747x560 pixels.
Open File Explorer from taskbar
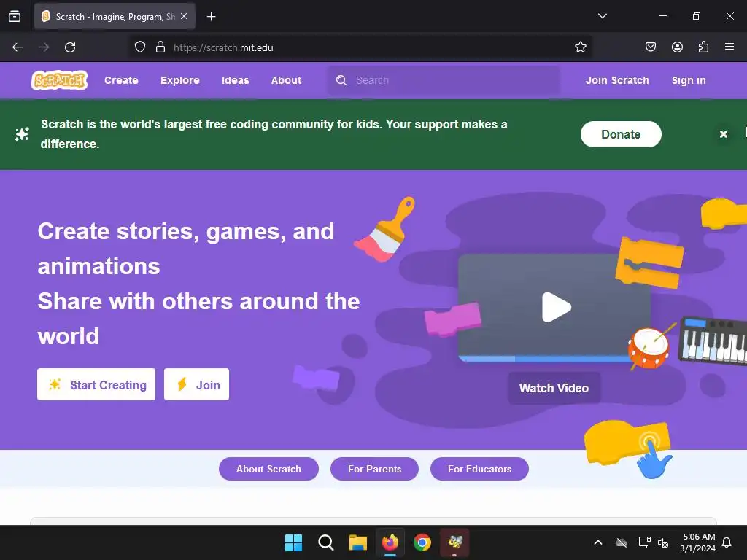click(357, 542)
